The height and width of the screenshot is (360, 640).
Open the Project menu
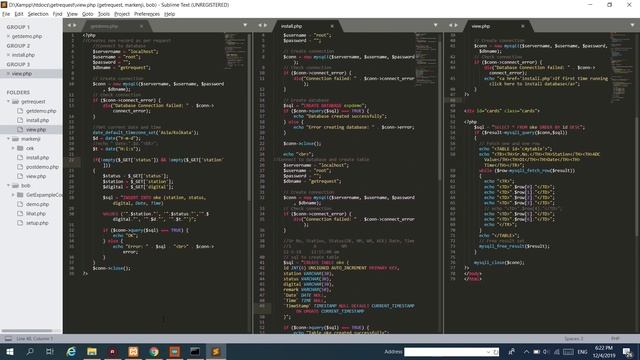click(122, 14)
